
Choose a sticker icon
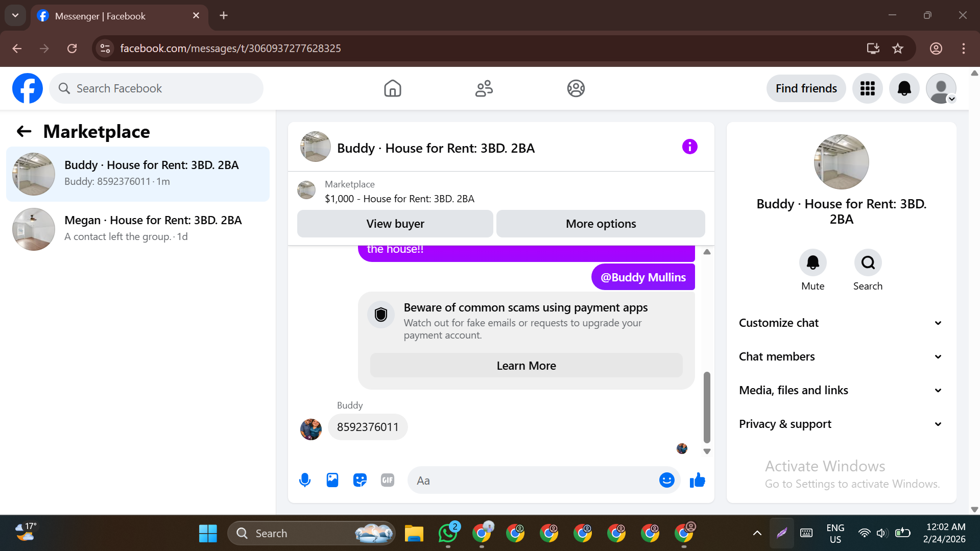[x=360, y=480]
